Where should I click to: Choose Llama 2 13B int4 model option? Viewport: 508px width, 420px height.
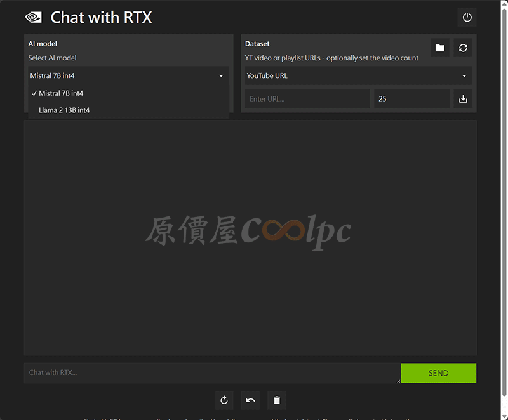pos(129,110)
